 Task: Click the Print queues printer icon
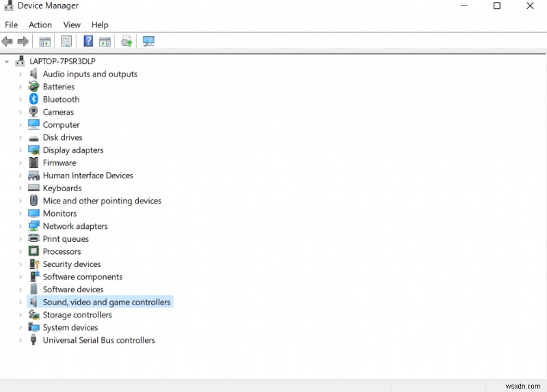[x=34, y=238]
